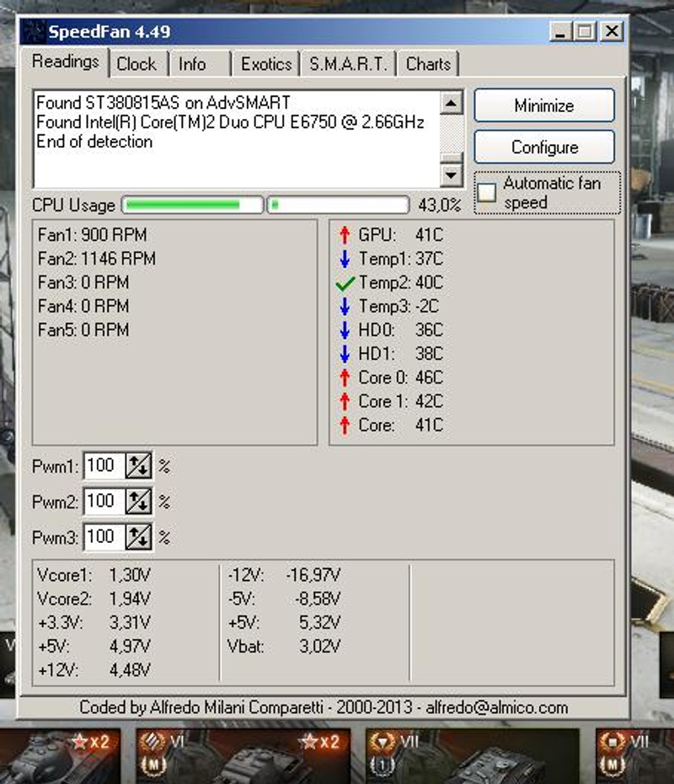Open the Charts tab
The width and height of the screenshot is (674, 784).
click(x=428, y=64)
